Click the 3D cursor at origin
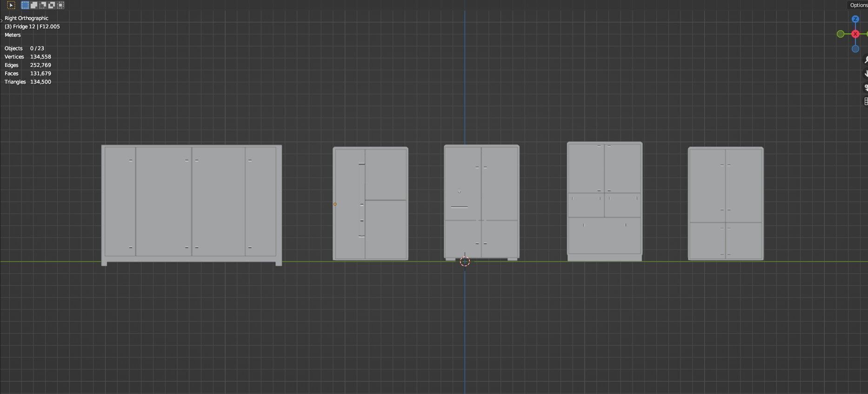868x394 pixels. click(465, 262)
